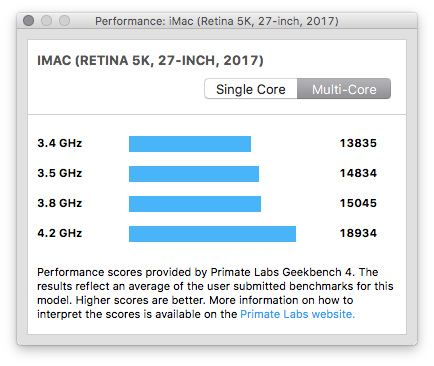The height and width of the screenshot is (366, 434).
Task: Switch to the Single Core tab
Action: pos(251,89)
